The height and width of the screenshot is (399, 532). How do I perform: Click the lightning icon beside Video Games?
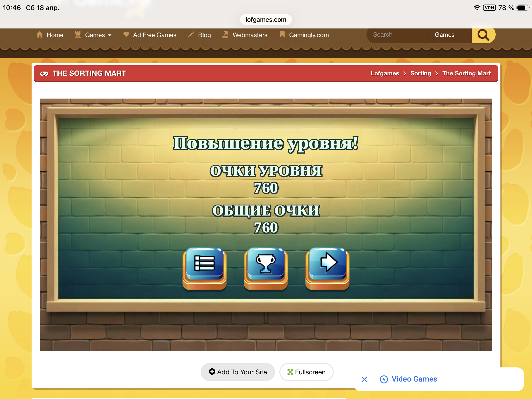click(384, 379)
